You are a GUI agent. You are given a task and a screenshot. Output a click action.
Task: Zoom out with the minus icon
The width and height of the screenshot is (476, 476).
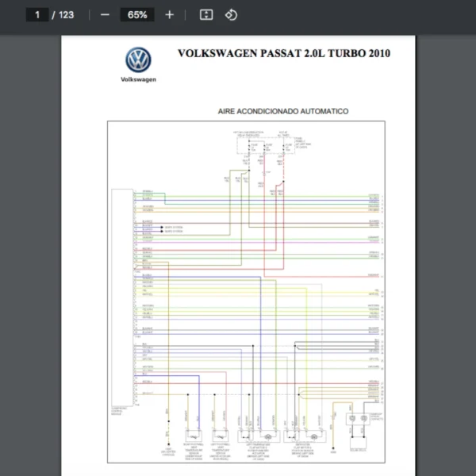coord(105,14)
